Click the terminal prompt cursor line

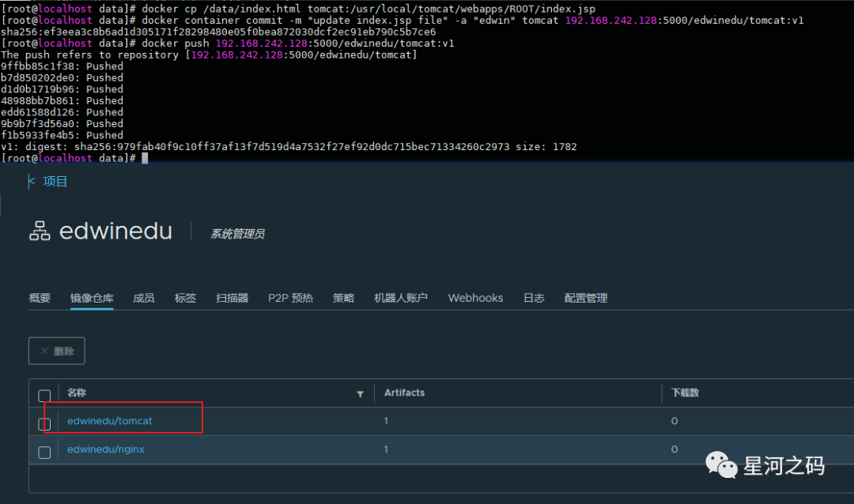pyautogui.click(x=74, y=158)
